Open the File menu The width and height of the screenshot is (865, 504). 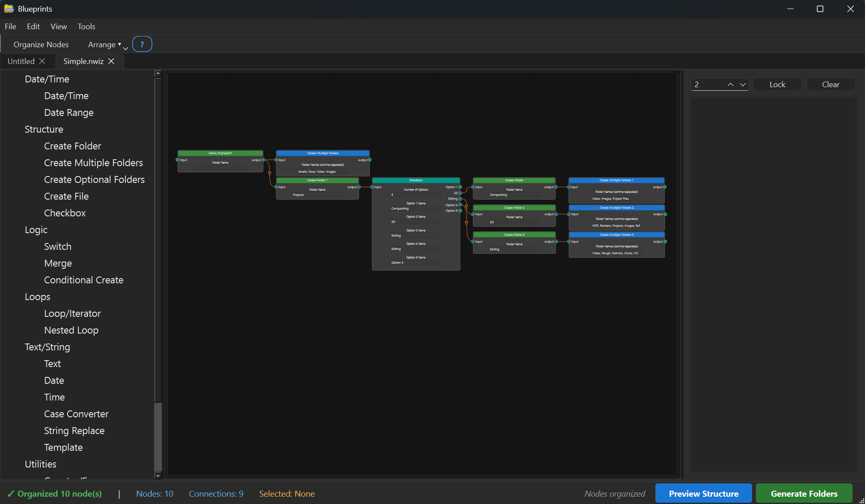pos(11,26)
